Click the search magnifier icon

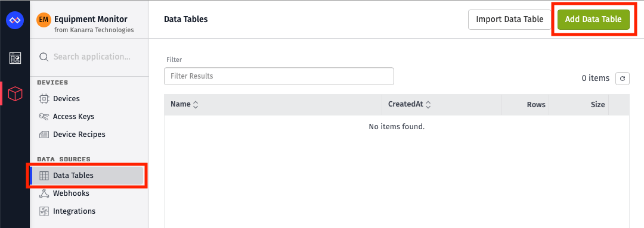(x=44, y=57)
